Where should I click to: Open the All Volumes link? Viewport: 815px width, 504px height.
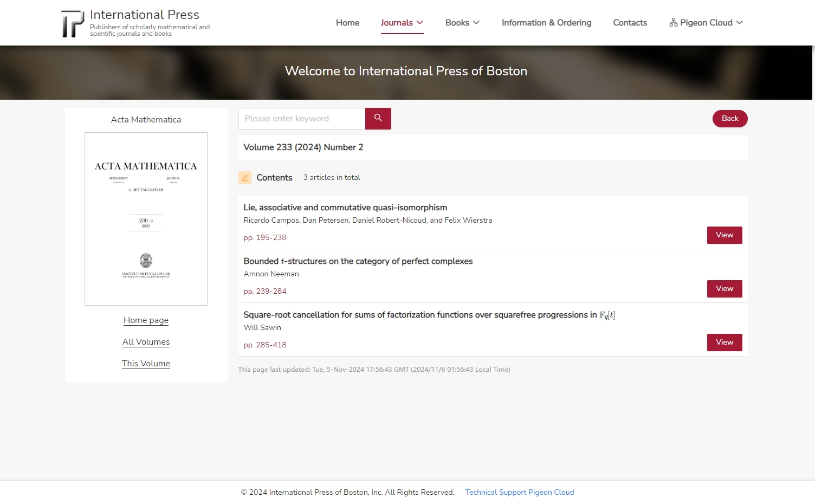[x=146, y=342]
